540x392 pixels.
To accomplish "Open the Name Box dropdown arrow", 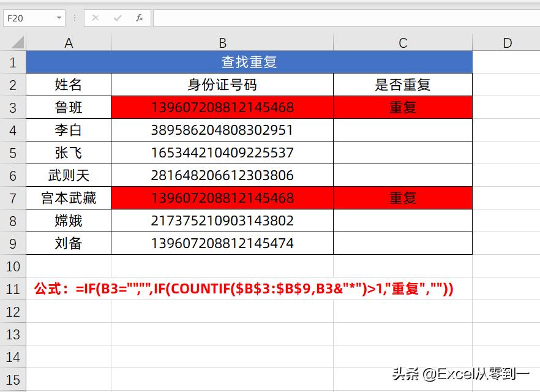I will pyautogui.click(x=58, y=18).
